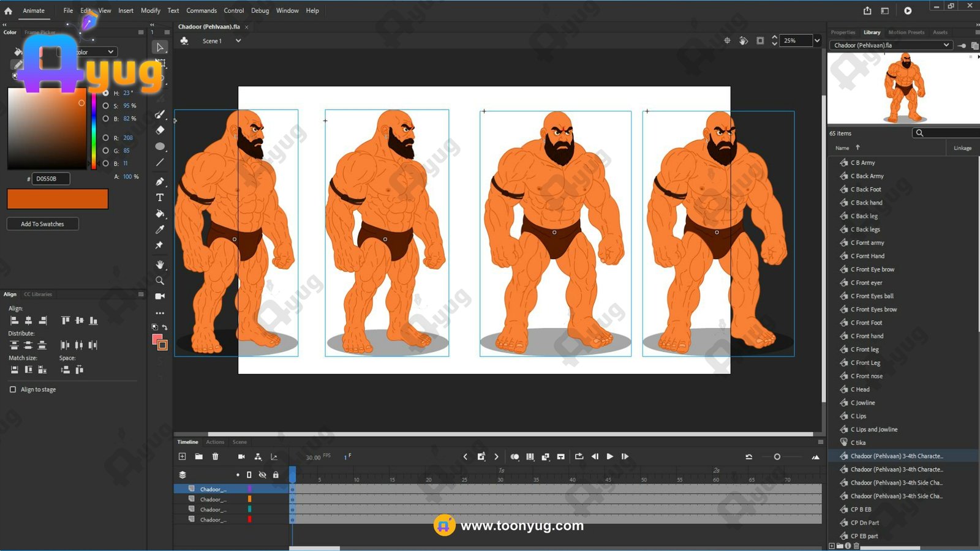Pick the Paint Bucket tool

tap(160, 214)
